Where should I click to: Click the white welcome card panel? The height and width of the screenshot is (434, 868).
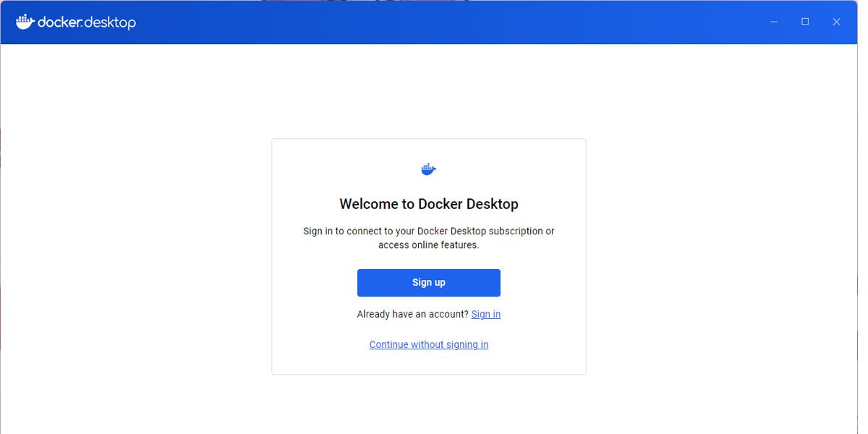[x=428, y=257]
